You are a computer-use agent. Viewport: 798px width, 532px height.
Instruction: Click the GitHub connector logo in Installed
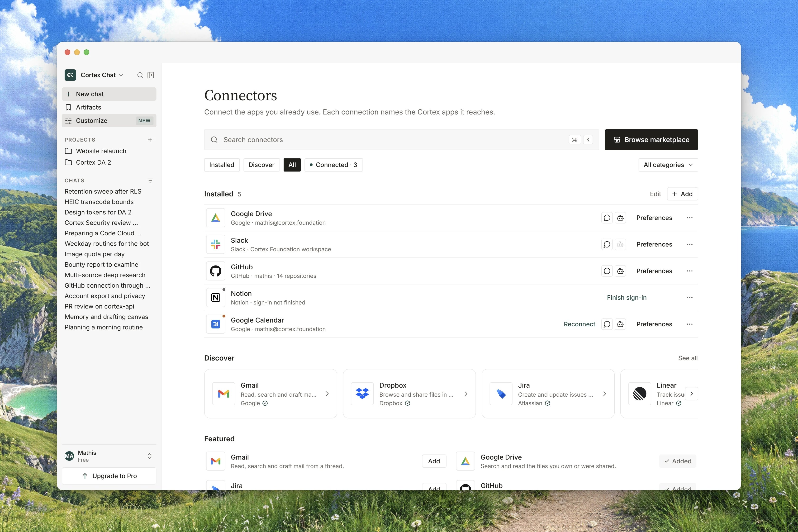[215, 271]
